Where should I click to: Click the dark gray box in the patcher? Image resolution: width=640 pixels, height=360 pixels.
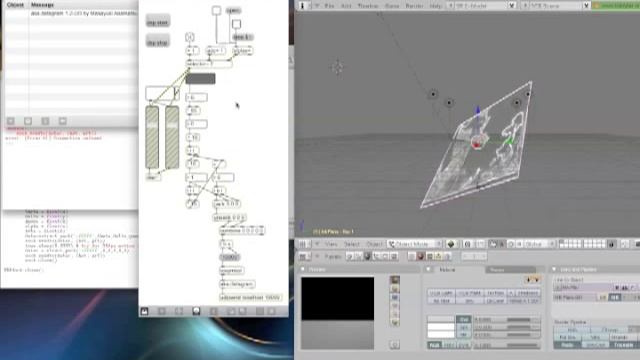click(200, 78)
